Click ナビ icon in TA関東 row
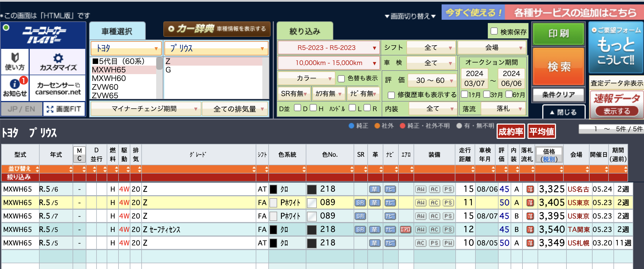This screenshot has height=269, width=644. point(390,229)
